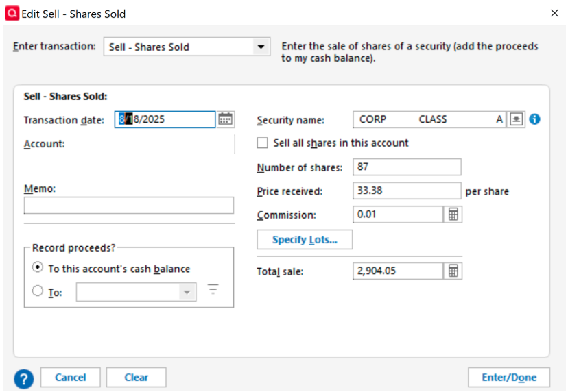
Task: Check Sell all shares in this account
Action: pos(262,143)
